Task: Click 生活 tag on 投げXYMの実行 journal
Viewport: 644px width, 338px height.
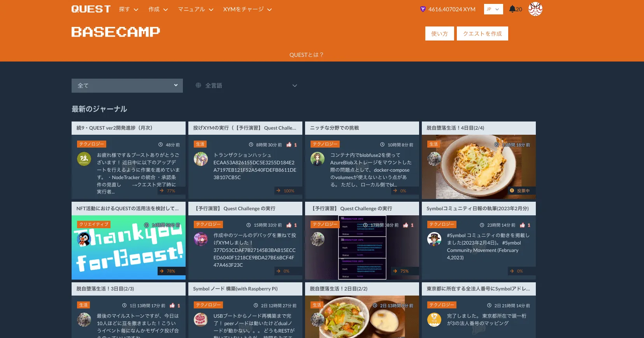Action: tap(200, 144)
